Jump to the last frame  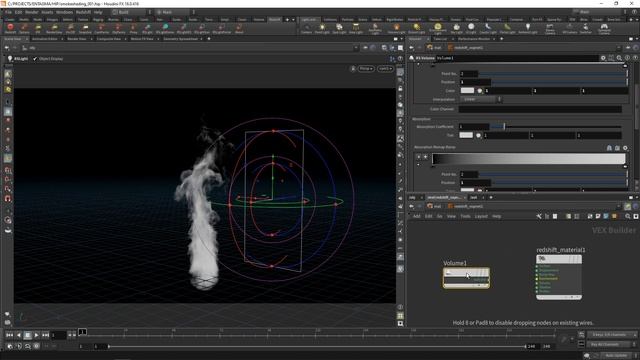click(x=45, y=335)
